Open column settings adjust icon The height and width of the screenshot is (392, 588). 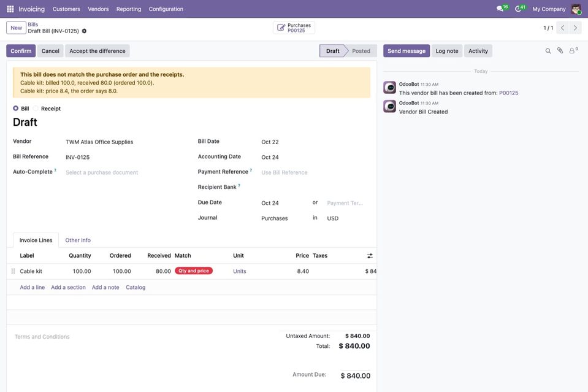coord(370,256)
